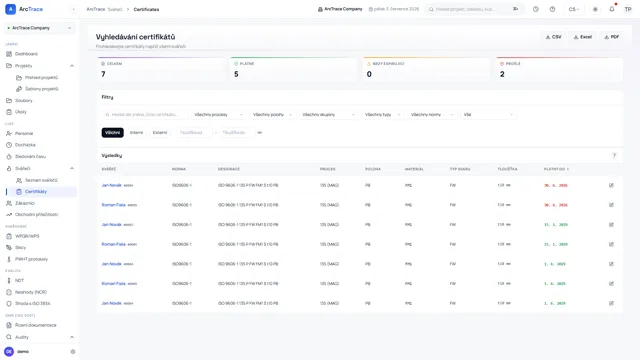
Task: Open the clock history icon in header
Action: point(536,9)
